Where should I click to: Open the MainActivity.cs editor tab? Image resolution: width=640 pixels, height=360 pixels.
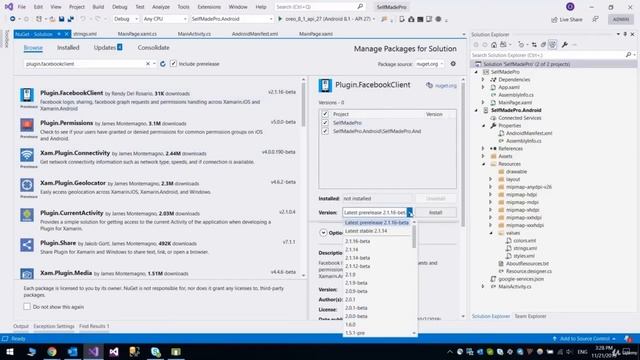click(x=194, y=34)
